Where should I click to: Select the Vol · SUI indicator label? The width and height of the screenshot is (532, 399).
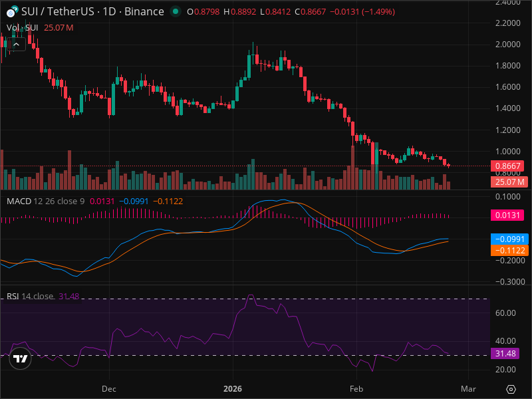point(23,28)
